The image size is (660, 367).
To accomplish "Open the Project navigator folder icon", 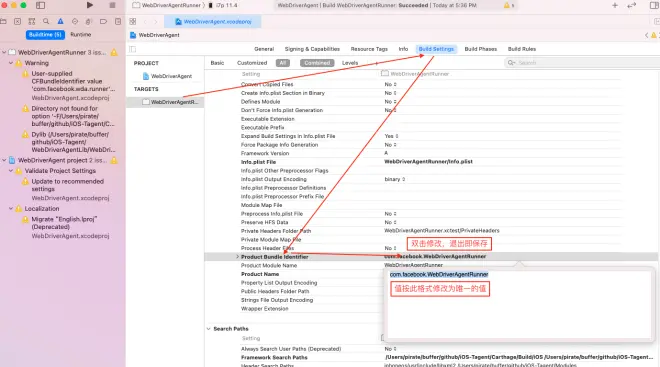I will (x=3, y=21).
